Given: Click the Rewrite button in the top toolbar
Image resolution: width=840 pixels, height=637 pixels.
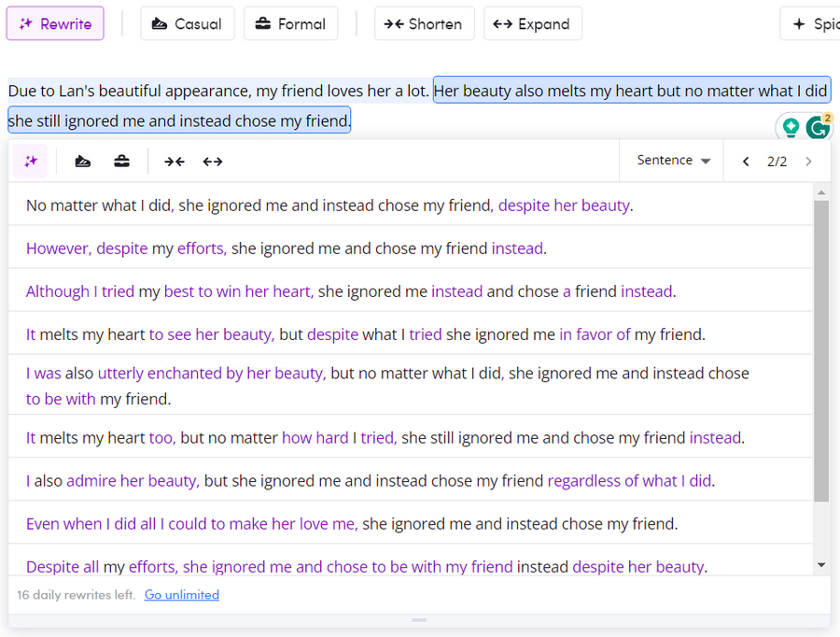Looking at the screenshot, I should pyautogui.click(x=55, y=23).
